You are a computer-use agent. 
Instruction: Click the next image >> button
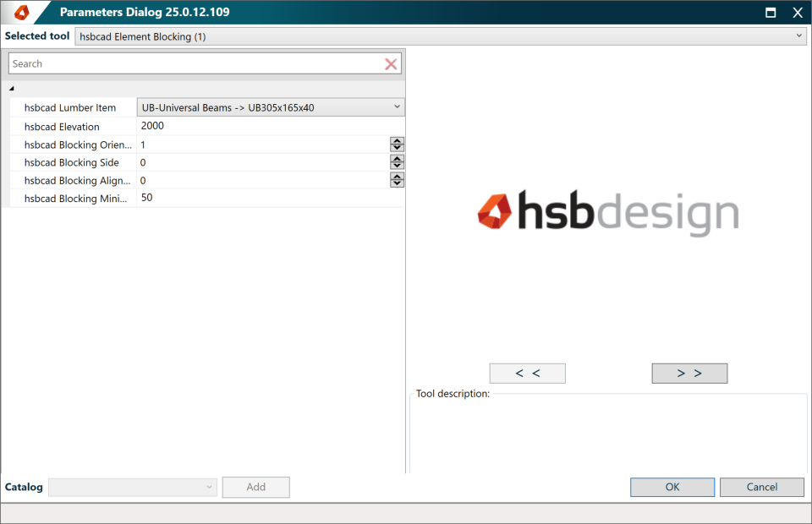tap(689, 374)
